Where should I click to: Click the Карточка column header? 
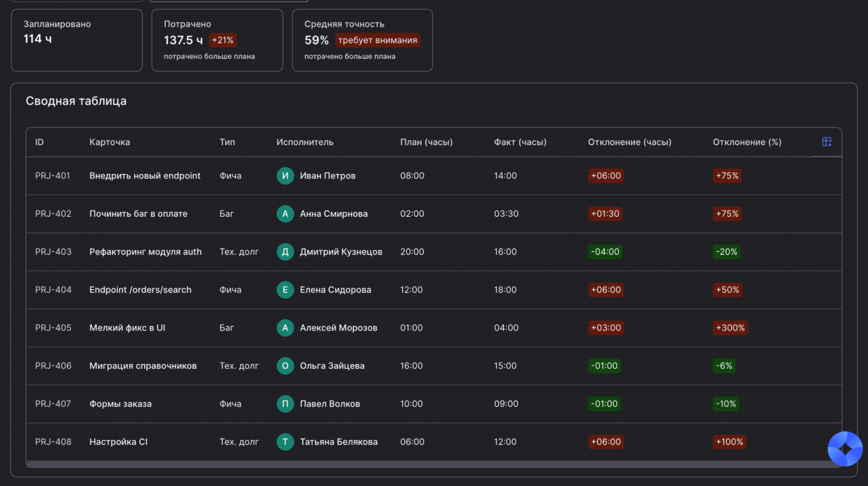click(110, 142)
